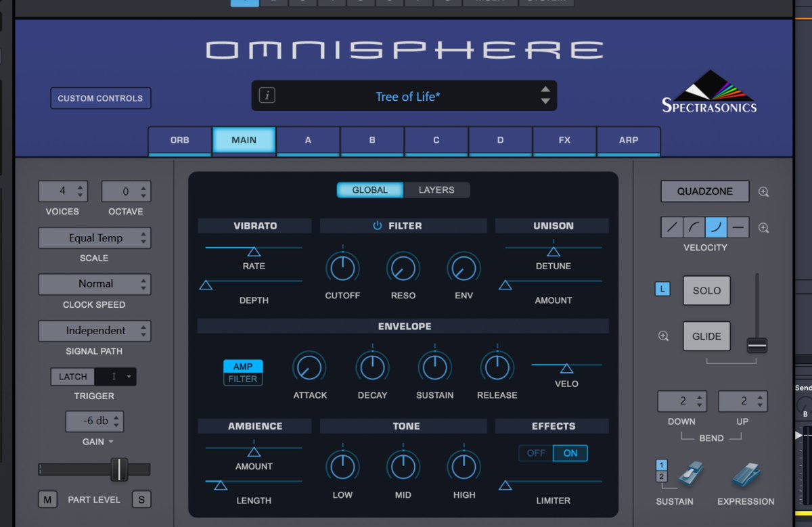The height and width of the screenshot is (527, 812).
Task: Switch envelope to AMP
Action: click(x=243, y=366)
